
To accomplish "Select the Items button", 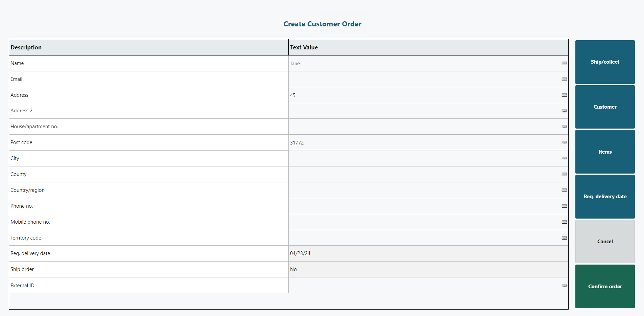I will click(605, 152).
